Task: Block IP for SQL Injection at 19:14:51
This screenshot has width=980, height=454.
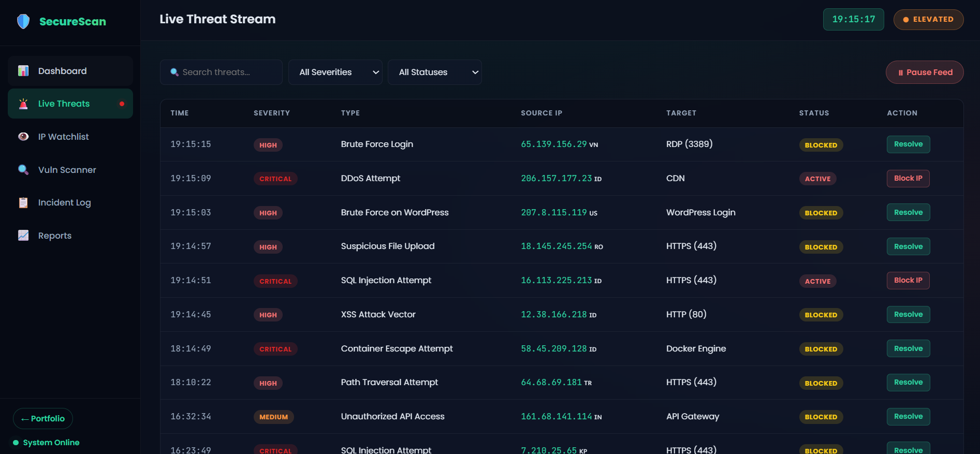Action: point(908,281)
